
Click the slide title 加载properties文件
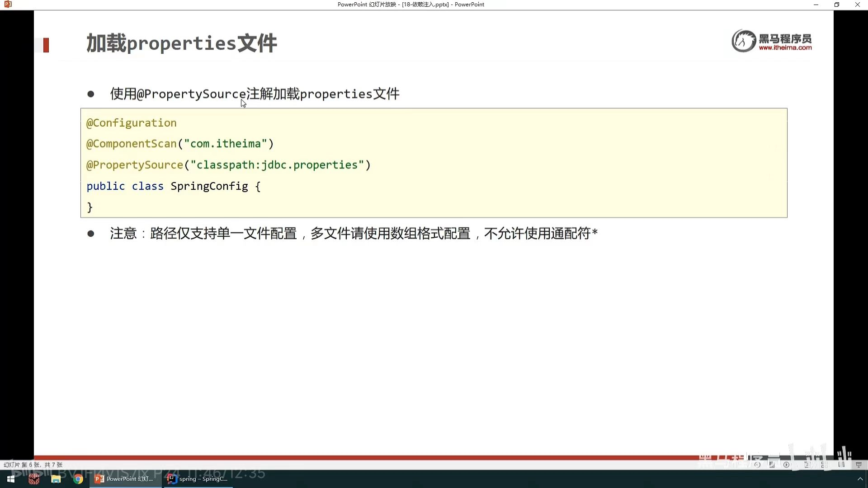181,43
